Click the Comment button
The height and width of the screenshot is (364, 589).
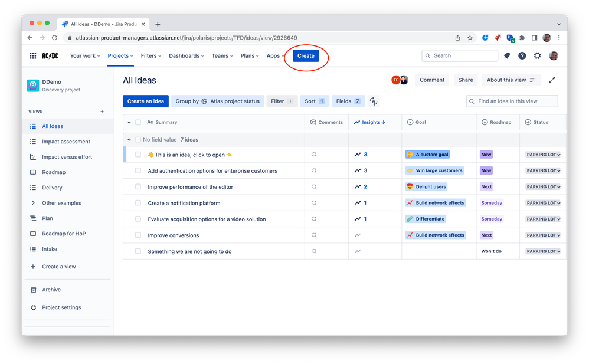point(432,80)
